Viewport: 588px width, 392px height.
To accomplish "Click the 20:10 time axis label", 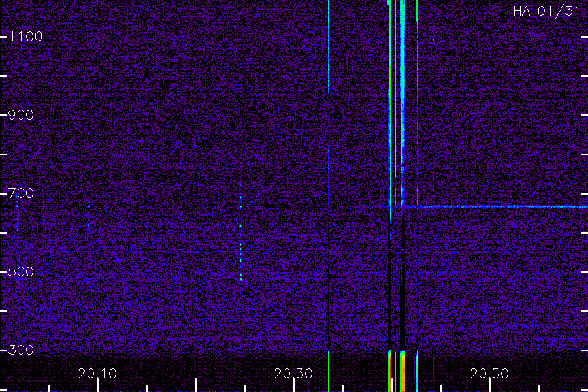I will pos(97,374).
